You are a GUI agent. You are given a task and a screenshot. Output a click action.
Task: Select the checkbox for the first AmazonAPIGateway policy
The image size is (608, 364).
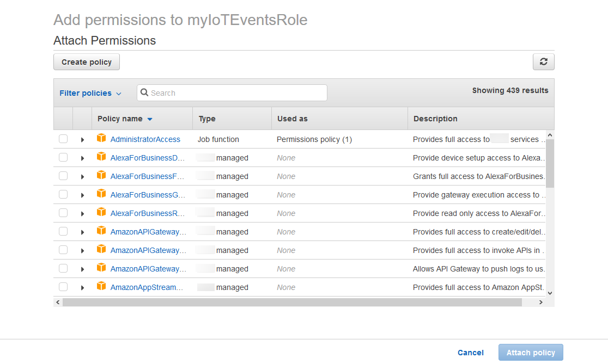(63, 232)
